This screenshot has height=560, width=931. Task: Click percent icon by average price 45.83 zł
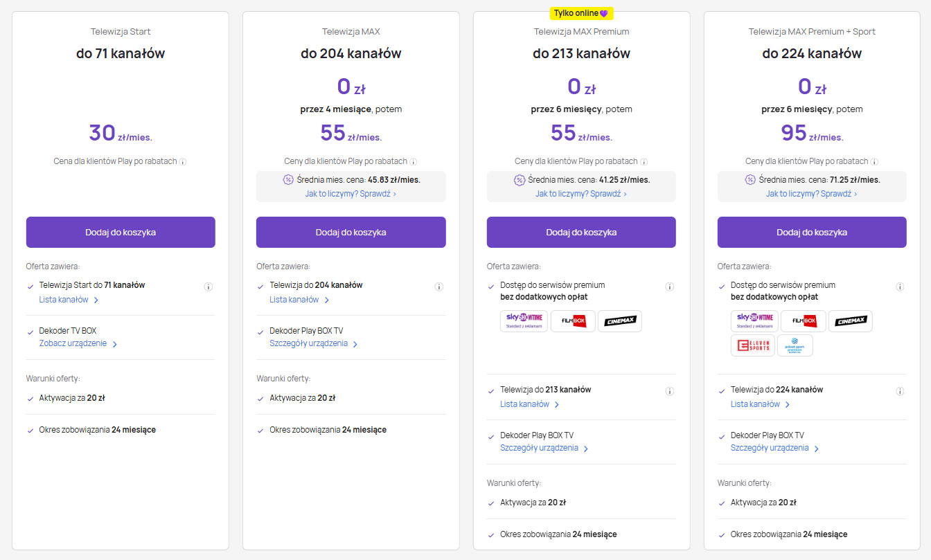[x=288, y=180]
